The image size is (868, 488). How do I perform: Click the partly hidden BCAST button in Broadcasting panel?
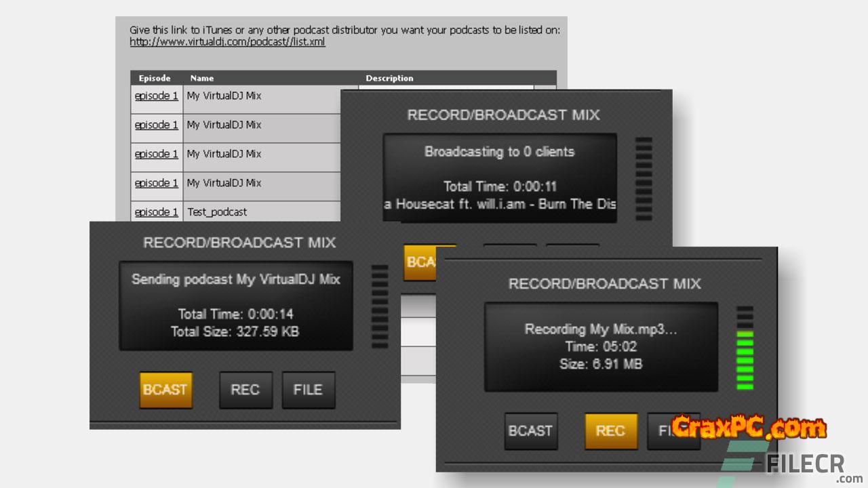coord(420,262)
